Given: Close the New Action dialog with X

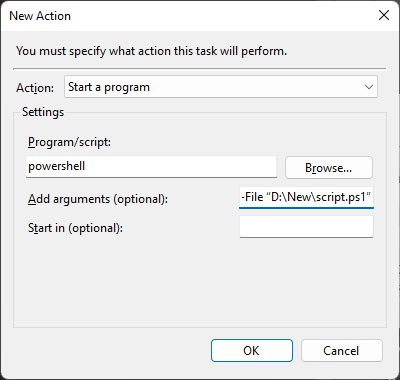Looking at the screenshot, I should point(384,15).
